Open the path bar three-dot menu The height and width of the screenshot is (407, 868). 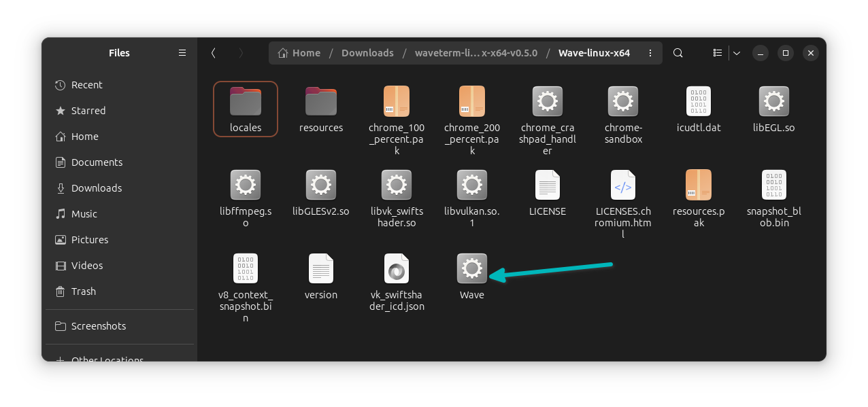pyautogui.click(x=650, y=52)
